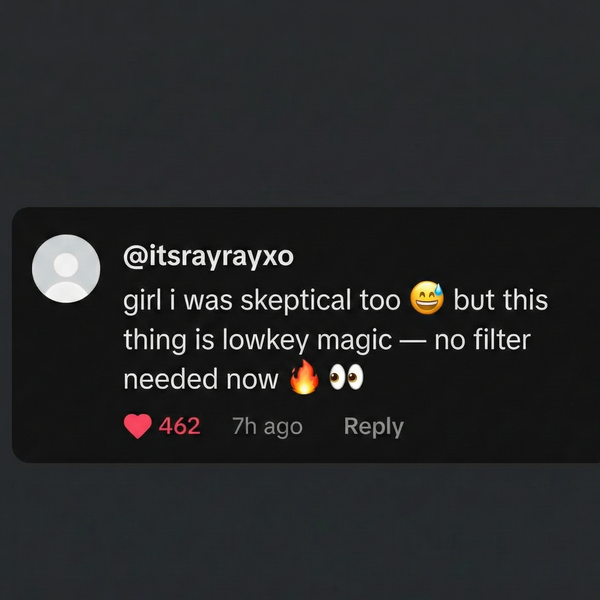Click the eyes emoji in the comment
Image resolution: width=600 pixels, height=600 pixels.
346,379
